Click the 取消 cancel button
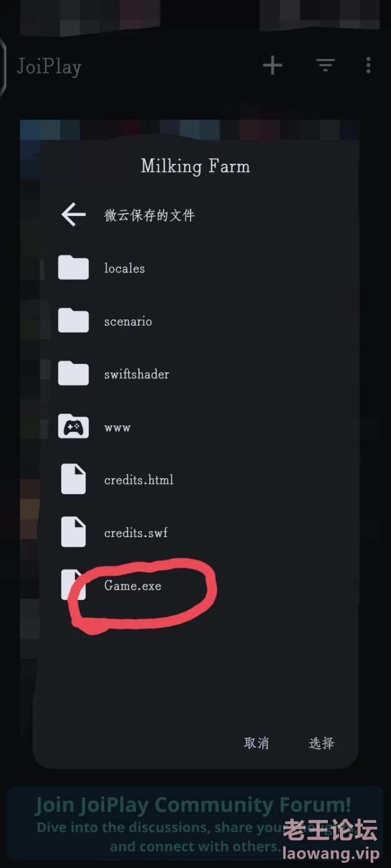 point(257,743)
